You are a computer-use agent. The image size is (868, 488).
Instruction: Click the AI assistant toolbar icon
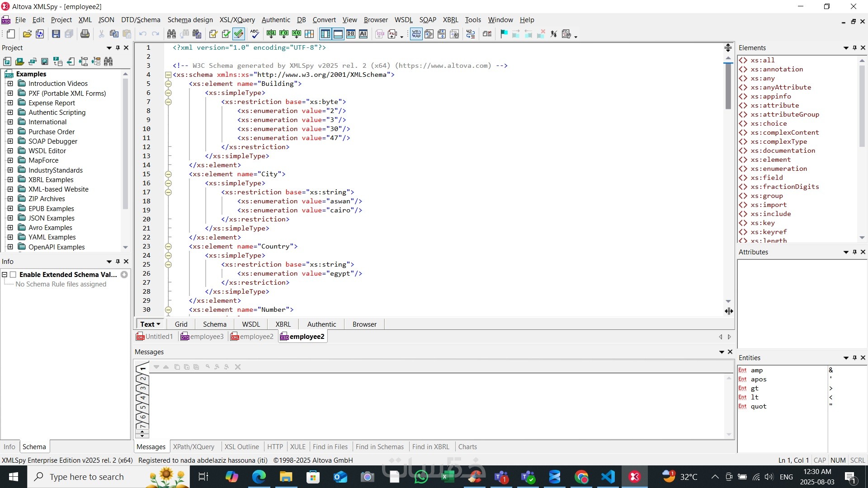[x=363, y=34]
